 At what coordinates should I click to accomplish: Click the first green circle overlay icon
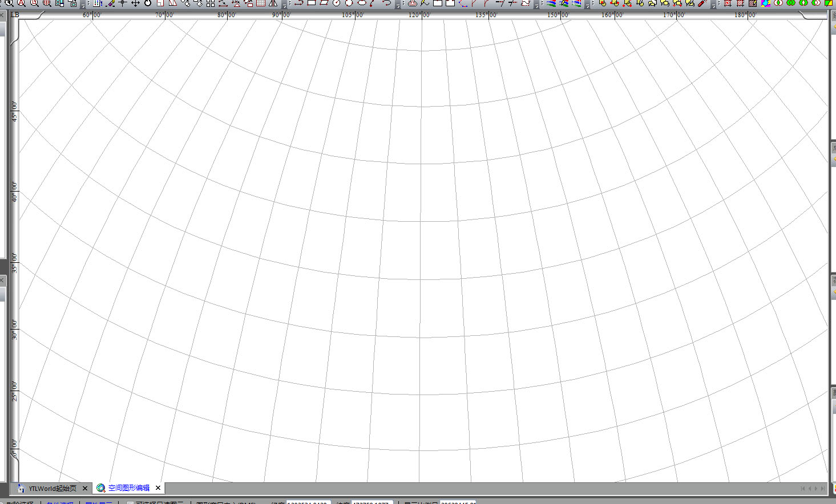(778, 3)
